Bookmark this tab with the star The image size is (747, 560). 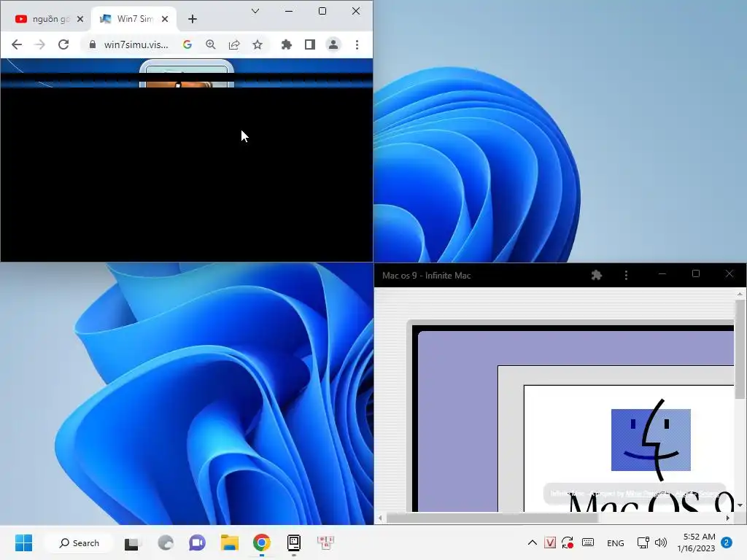point(258,44)
